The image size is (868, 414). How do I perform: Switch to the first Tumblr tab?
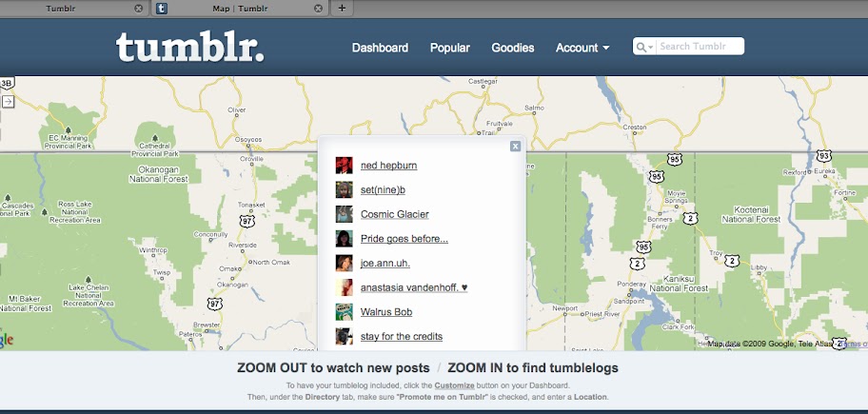click(x=67, y=9)
